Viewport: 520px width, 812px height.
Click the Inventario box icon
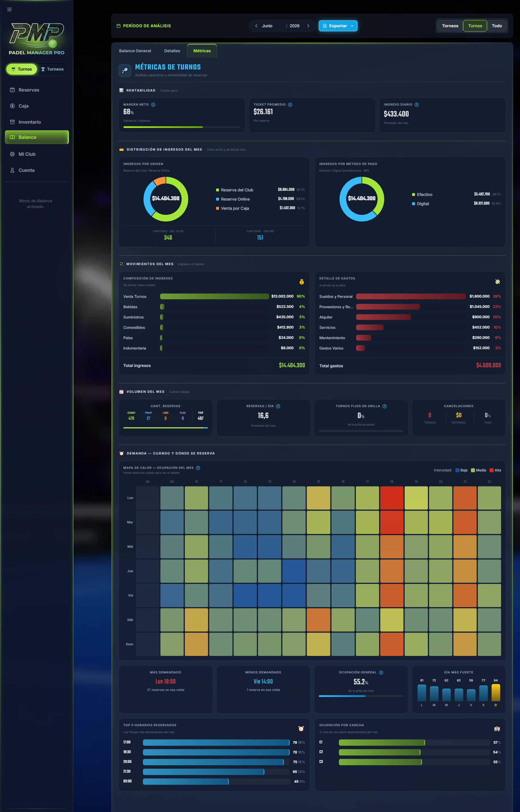click(x=12, y=122)
